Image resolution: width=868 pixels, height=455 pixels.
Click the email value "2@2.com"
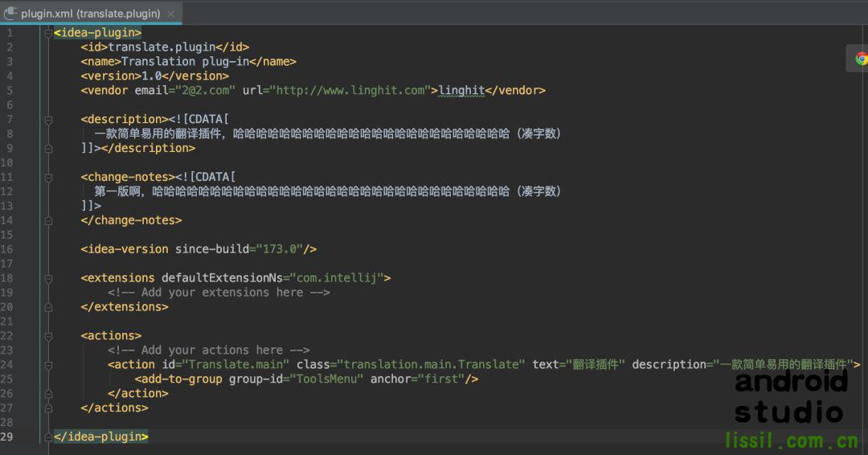(206, 90)
